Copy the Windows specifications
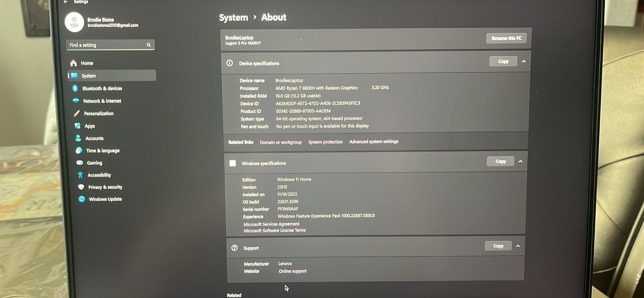Screen dimensions: 644x298 pos(500,161)
